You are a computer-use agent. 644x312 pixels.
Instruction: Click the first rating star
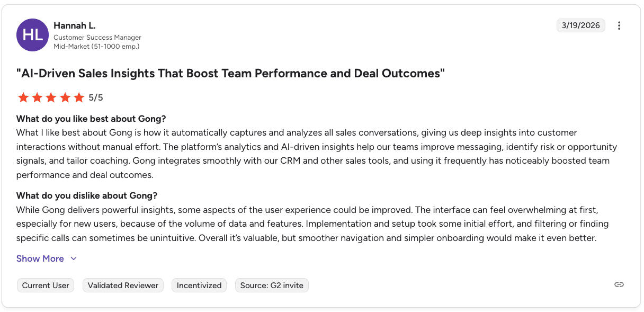pos(23,97)
